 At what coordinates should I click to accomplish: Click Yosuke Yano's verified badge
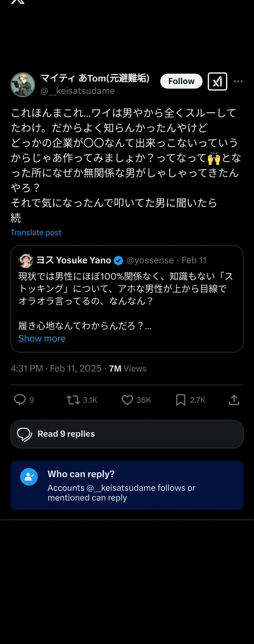tap(118, 261)
